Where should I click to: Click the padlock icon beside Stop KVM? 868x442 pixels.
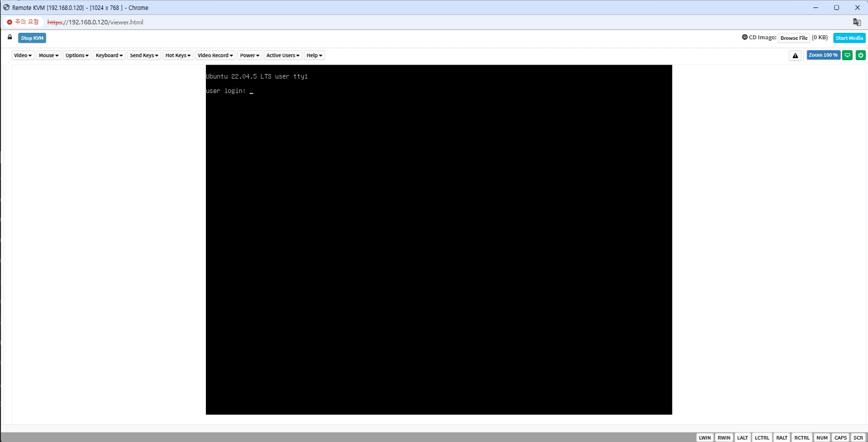pyautogui.click(x=10, y=37)
